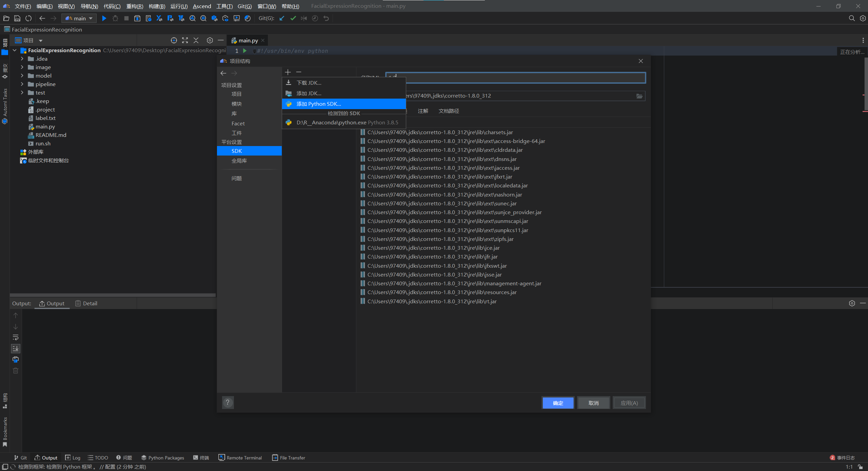
Task: Click the 确定 confirm button
Action: [557, 403]
